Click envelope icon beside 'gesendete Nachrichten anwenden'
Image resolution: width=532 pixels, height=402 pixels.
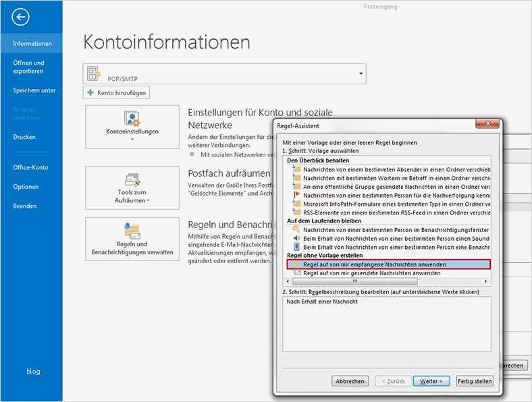point(297,272)
